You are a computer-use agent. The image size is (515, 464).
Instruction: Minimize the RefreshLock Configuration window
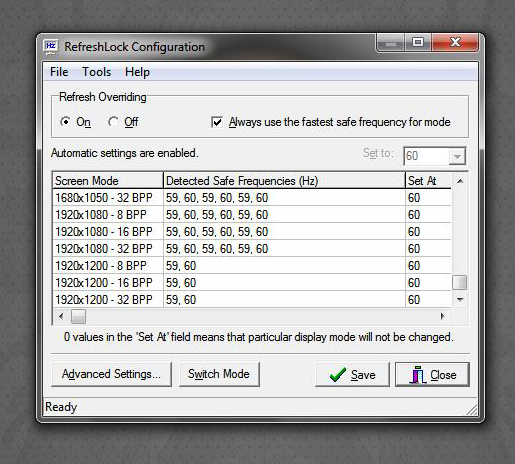click(390, 43)
